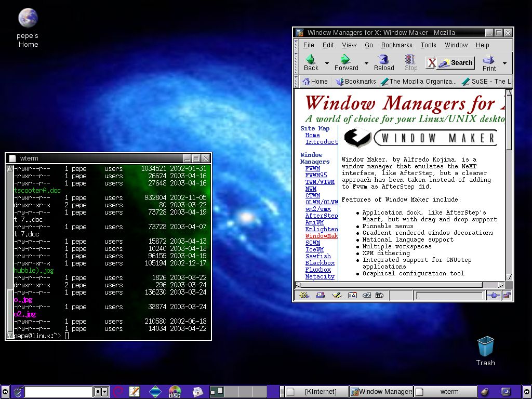Open the File menu in Mozilla

point(309,45)
